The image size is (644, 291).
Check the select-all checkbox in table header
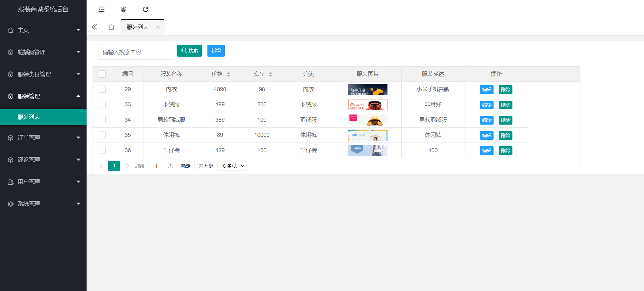tap(102, 74)
